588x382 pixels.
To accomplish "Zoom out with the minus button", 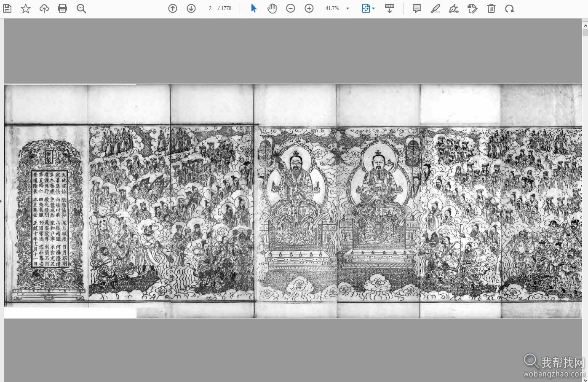I will point(291,8).
